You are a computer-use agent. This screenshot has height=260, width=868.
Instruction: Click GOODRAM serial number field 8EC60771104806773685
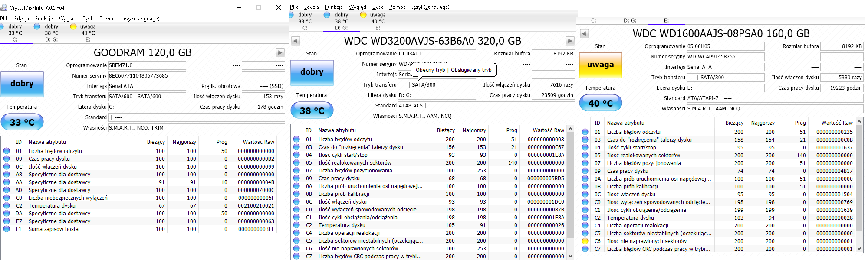[x=147, y=76]
